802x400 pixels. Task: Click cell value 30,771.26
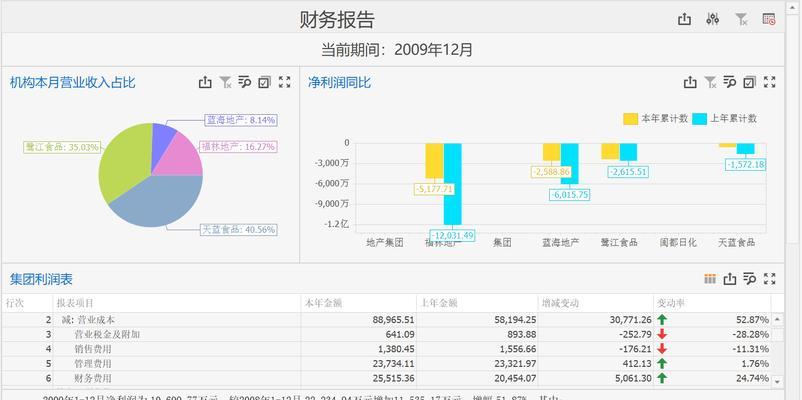631,320
